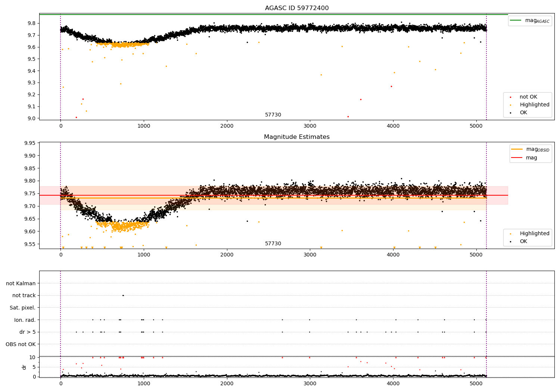This screenshot has height=392, width=560.
Task: Click the 'not OK' legend label in top plot
Action: click(528, 97)
